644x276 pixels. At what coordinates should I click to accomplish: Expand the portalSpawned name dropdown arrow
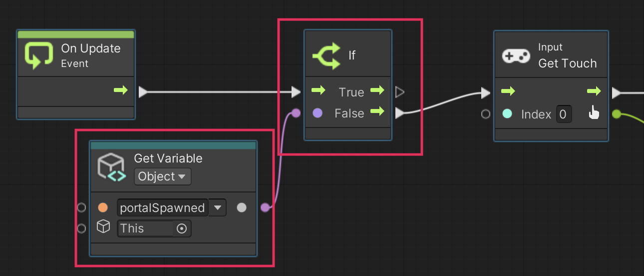coord(217,207)
